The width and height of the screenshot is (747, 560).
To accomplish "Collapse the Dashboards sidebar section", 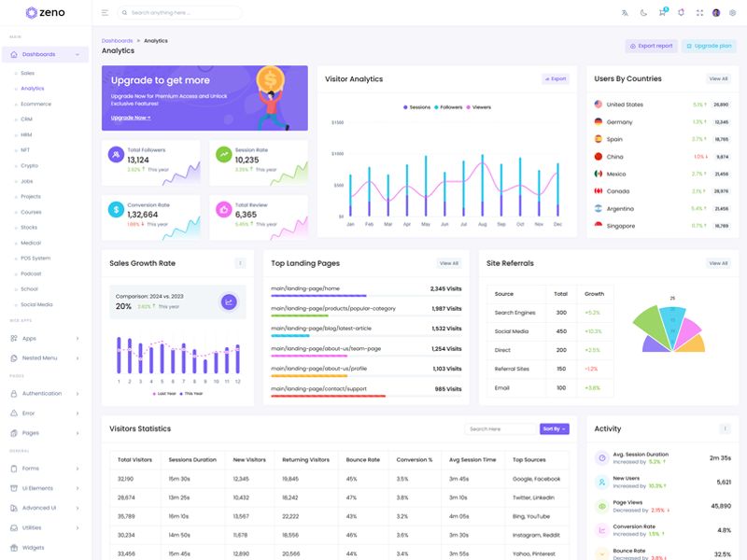I will coord(45,55).
